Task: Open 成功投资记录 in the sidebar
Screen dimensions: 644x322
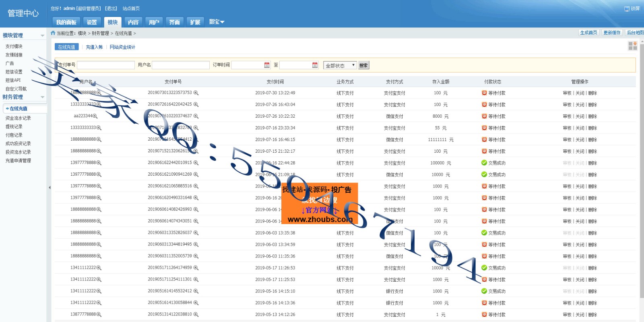Action: 18,143
